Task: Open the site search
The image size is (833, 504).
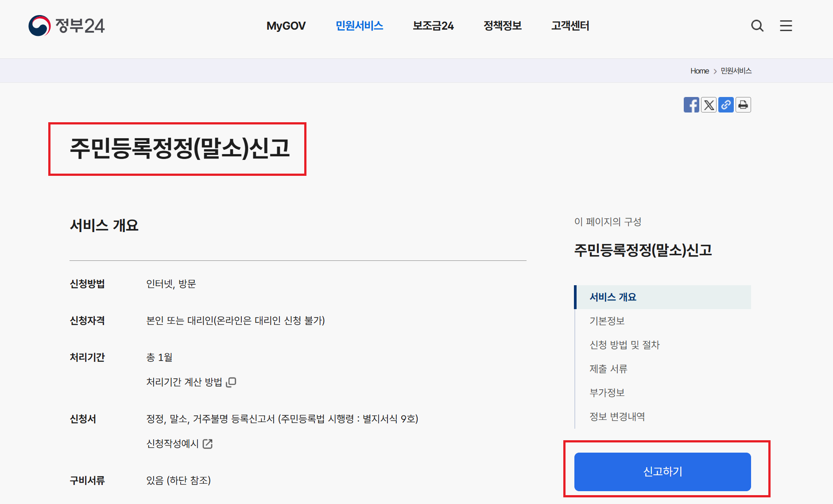Action: point(757,26)
